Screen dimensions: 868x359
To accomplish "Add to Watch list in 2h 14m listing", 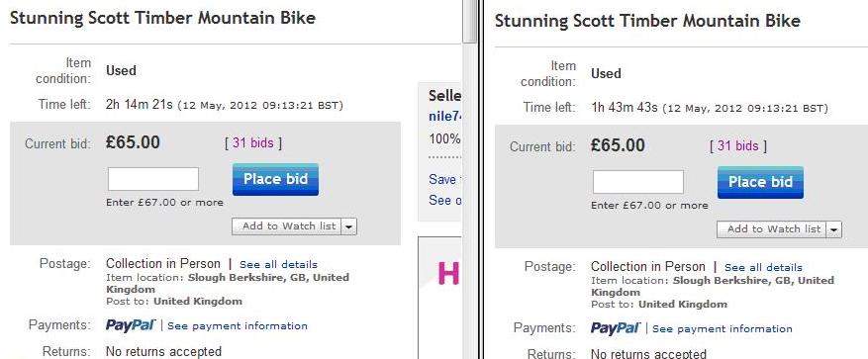I will 287,226.
